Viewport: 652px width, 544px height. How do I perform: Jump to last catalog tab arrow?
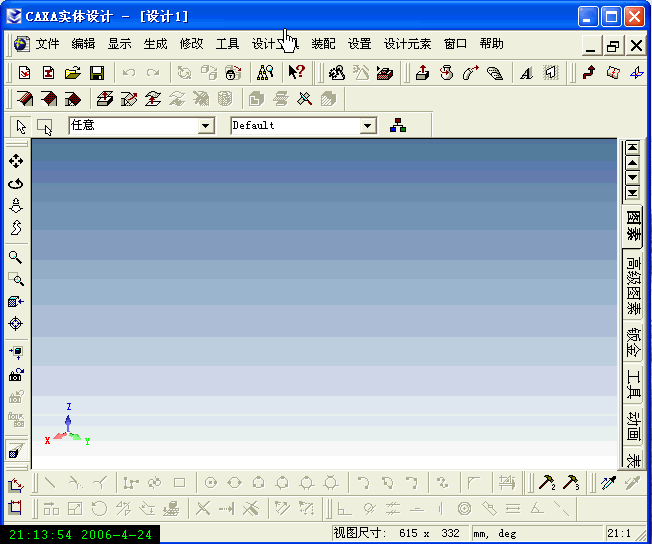click(x=632, y=193)
